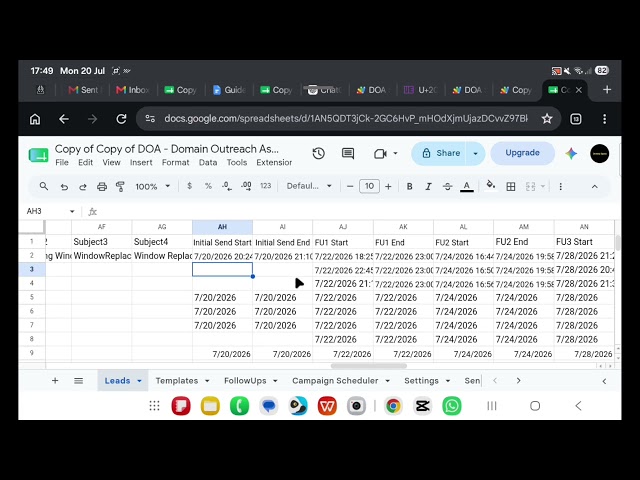Toggle strikethrough formatting

pos(447,187)
